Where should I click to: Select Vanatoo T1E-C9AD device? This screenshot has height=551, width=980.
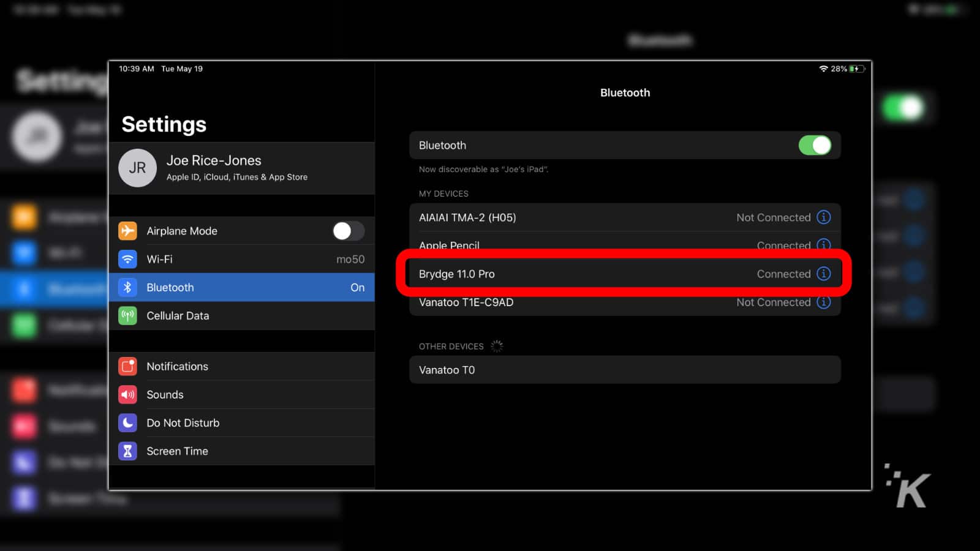point(625,302)
